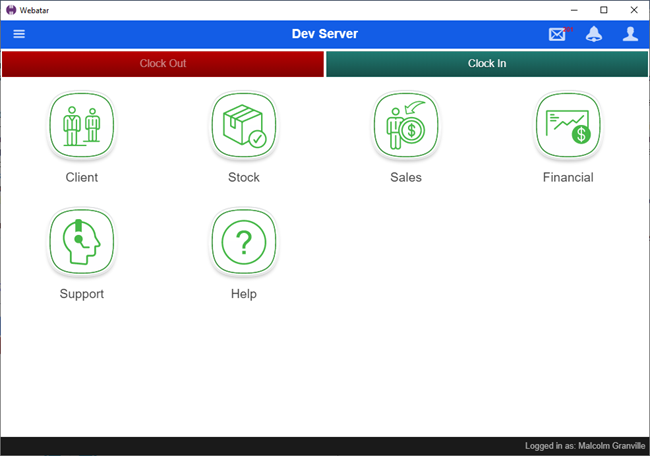Click the Support text label

click(81, 294)
